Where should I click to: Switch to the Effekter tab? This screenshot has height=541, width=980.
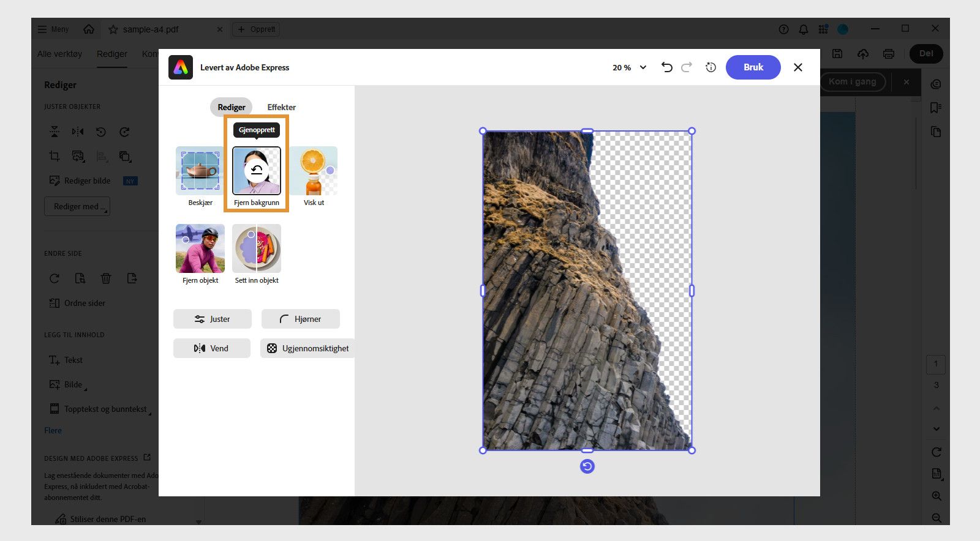click(x=281, y=107)
